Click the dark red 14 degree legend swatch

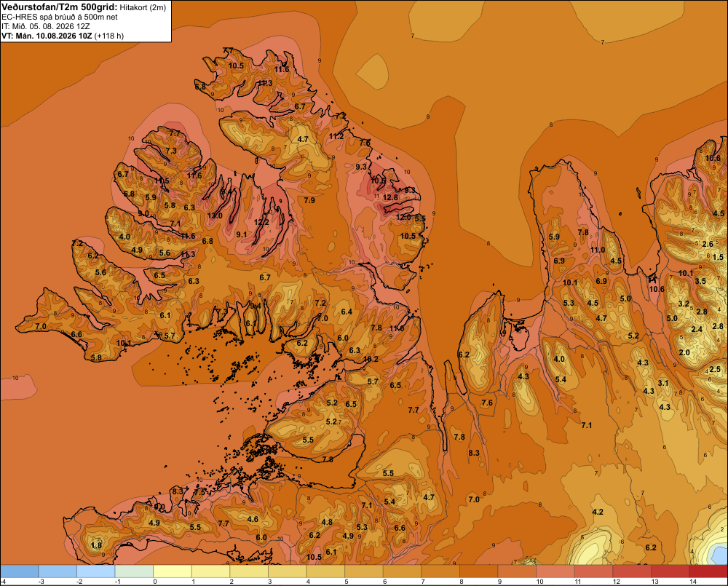click(708, 571)
